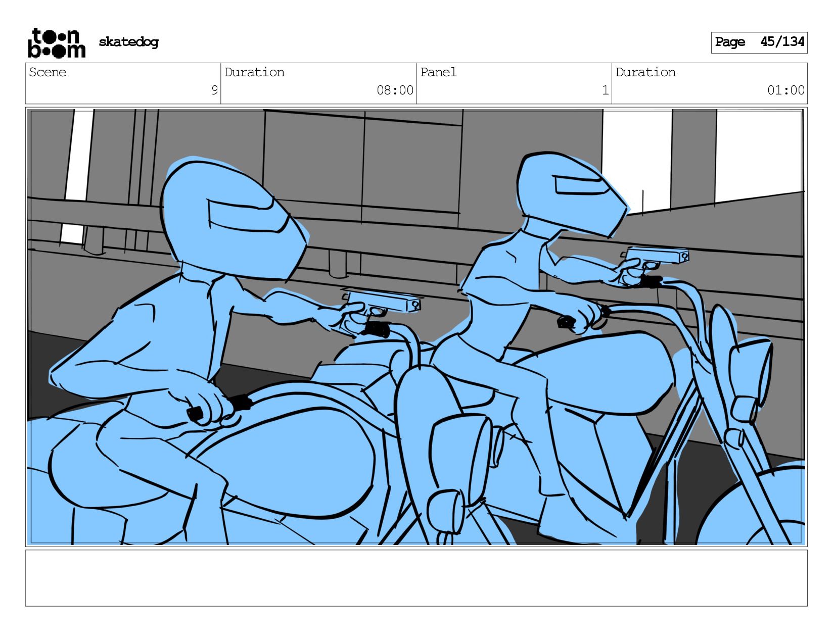
Task: Click the panel duration value '01:00'
Action: (785, 90)
